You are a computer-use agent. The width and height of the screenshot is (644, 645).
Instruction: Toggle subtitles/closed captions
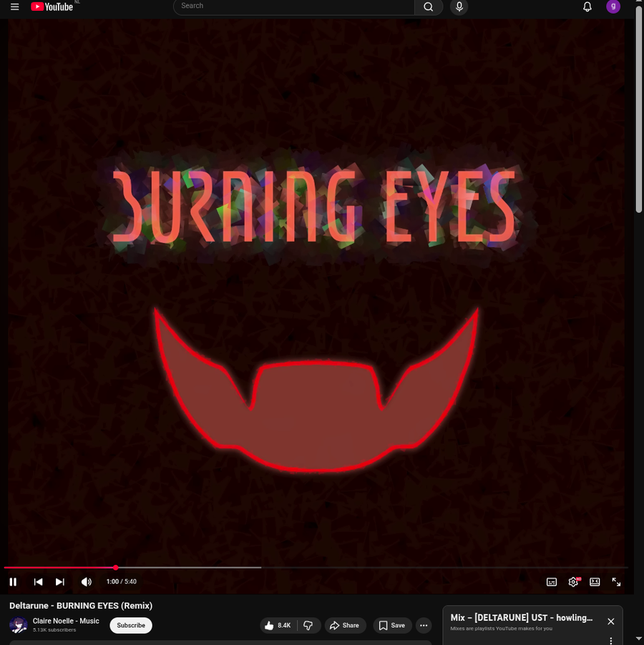(x=552, y=581)
